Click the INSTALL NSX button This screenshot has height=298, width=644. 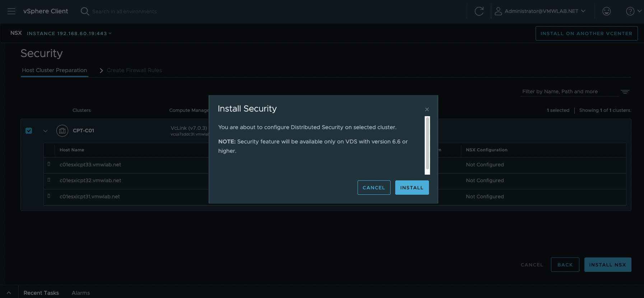tap(608, 265)
